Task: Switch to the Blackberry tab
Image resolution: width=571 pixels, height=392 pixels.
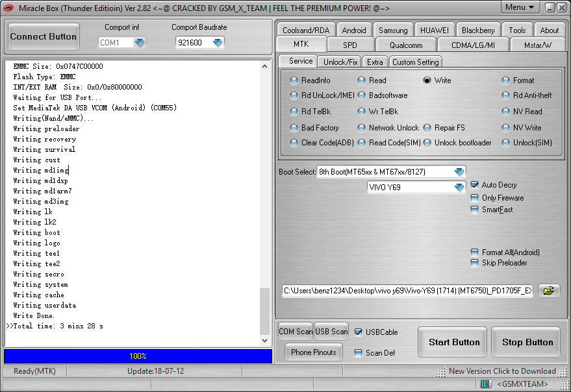Action: pos(478,31)
